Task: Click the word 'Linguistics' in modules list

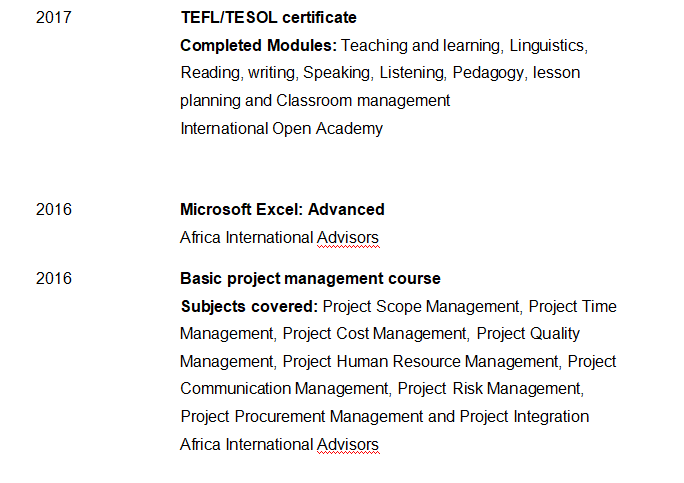Action: click(x=549, y=46)
